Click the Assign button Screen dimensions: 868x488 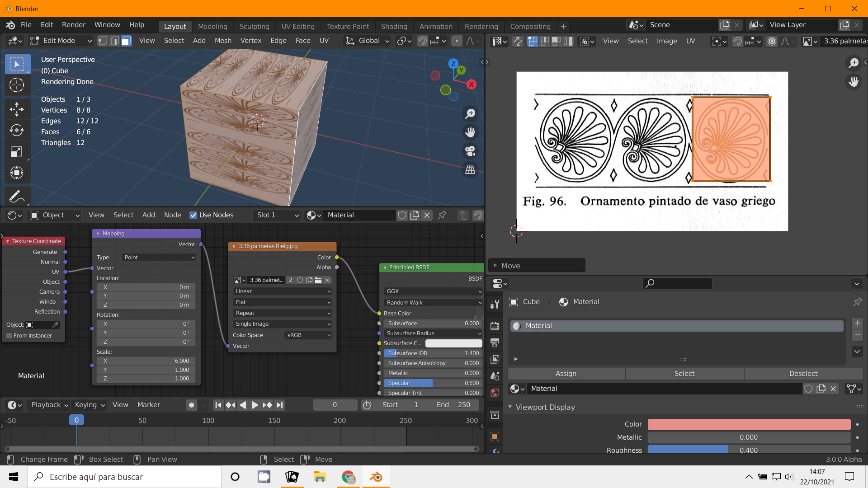566,374
